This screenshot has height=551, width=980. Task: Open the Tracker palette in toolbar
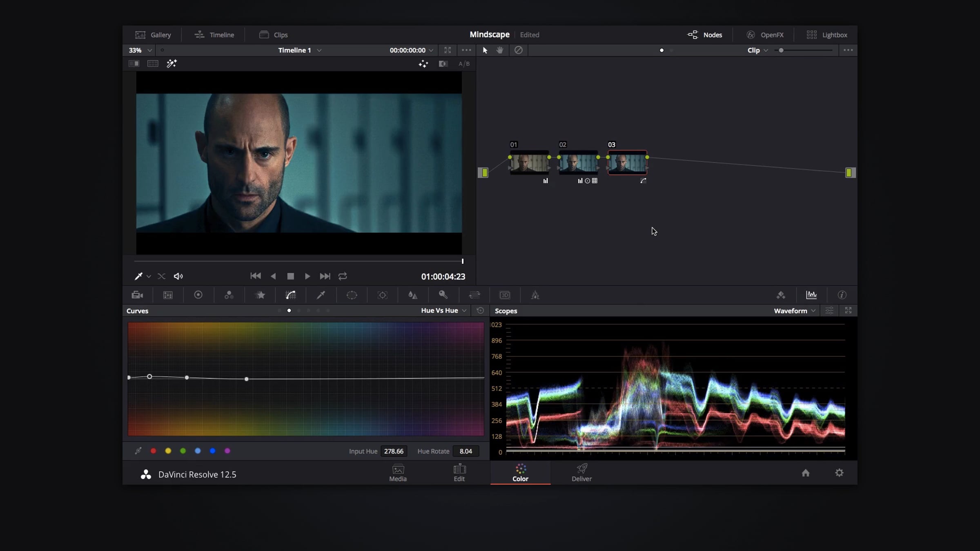point(383,295)
